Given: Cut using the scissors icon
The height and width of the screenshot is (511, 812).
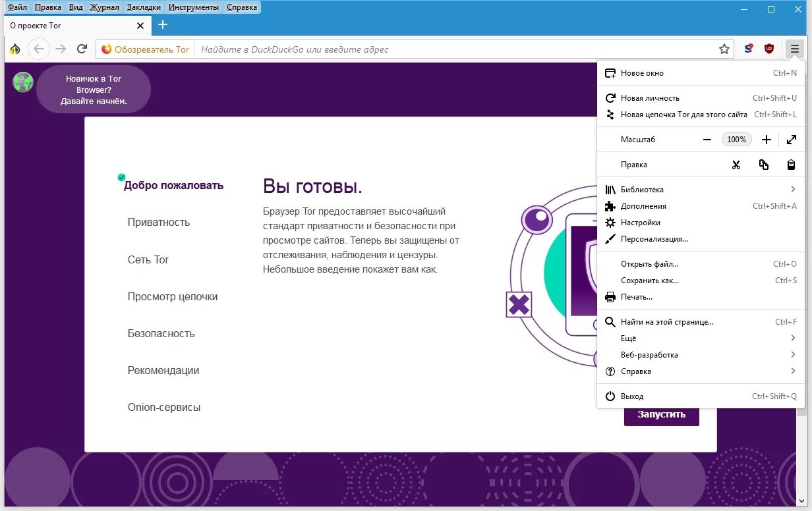Looking at the screenshot, I should [x=736, y=165].
